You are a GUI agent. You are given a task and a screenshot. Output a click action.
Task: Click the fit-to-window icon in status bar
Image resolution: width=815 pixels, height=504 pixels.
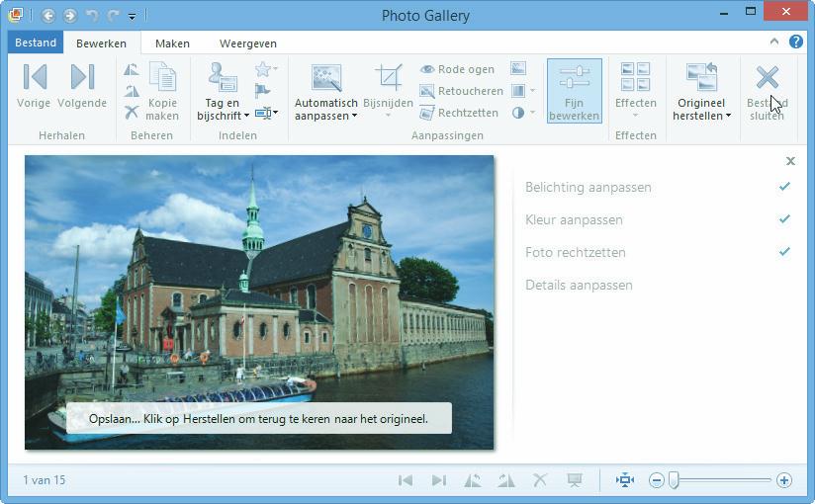624,480
